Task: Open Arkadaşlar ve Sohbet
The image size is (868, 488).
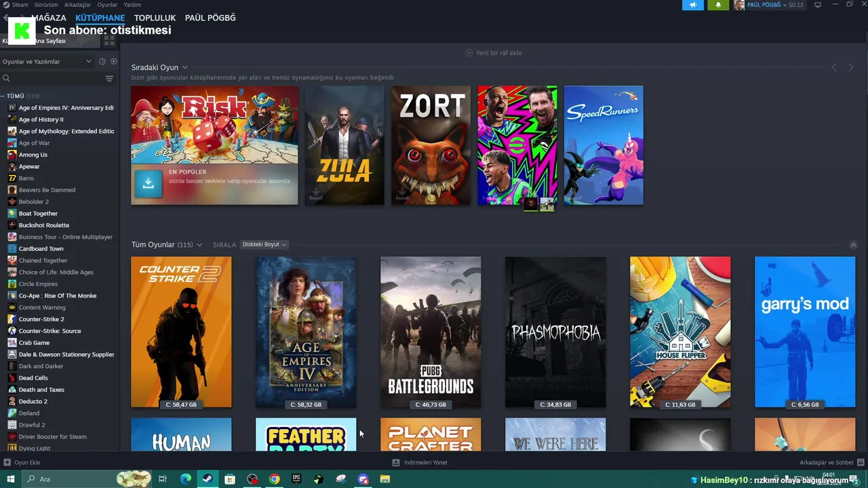Action: click(831, 462)
